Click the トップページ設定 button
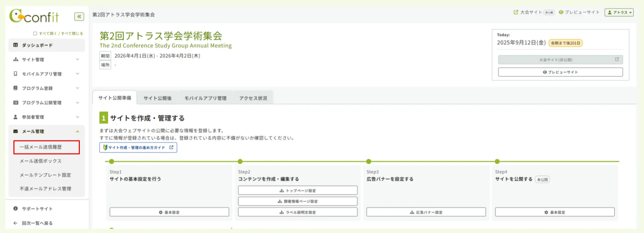The height and width of the screenshot is (233, 644). click(x=298, y=190)
